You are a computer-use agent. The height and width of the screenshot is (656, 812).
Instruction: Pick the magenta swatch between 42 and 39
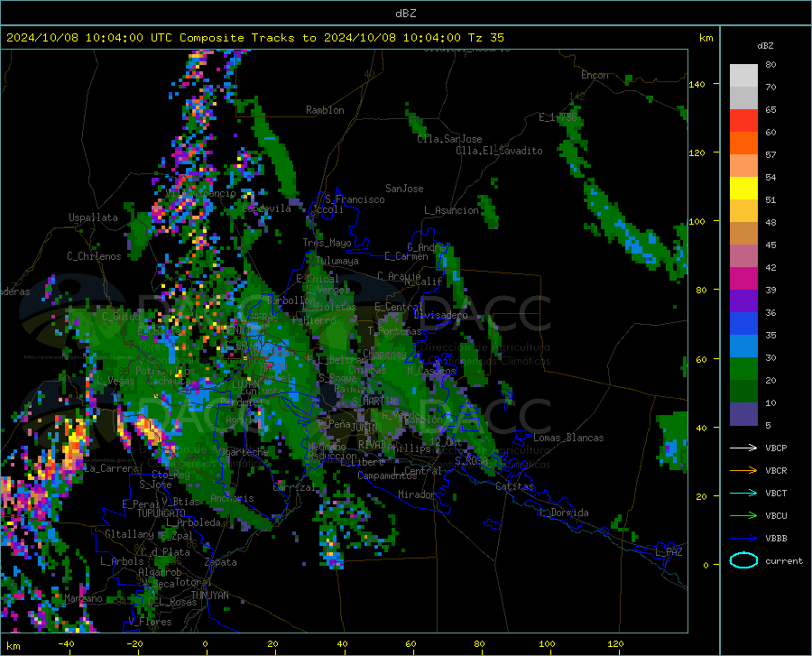click(743, 279)
